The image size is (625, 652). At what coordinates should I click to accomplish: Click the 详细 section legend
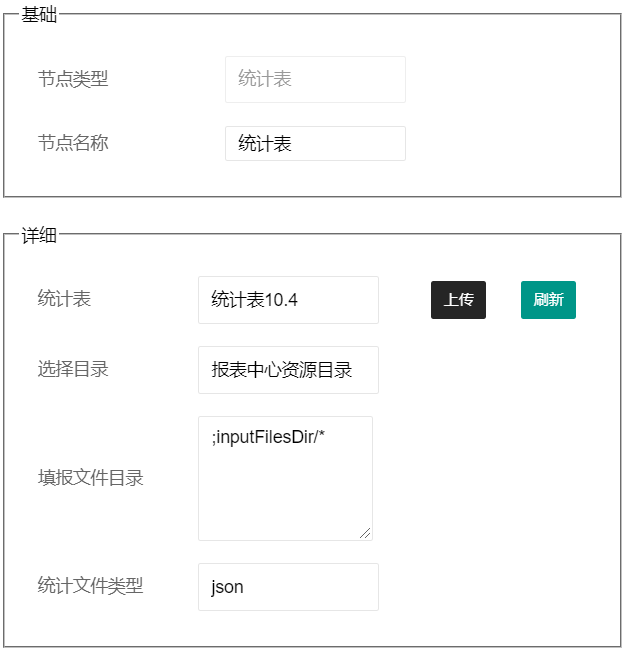[39, 235]
